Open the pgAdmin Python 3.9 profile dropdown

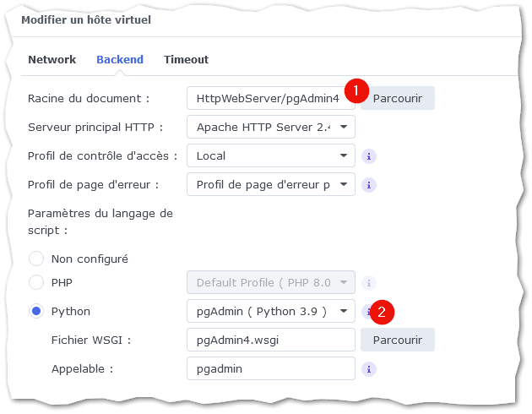(271, 311)
